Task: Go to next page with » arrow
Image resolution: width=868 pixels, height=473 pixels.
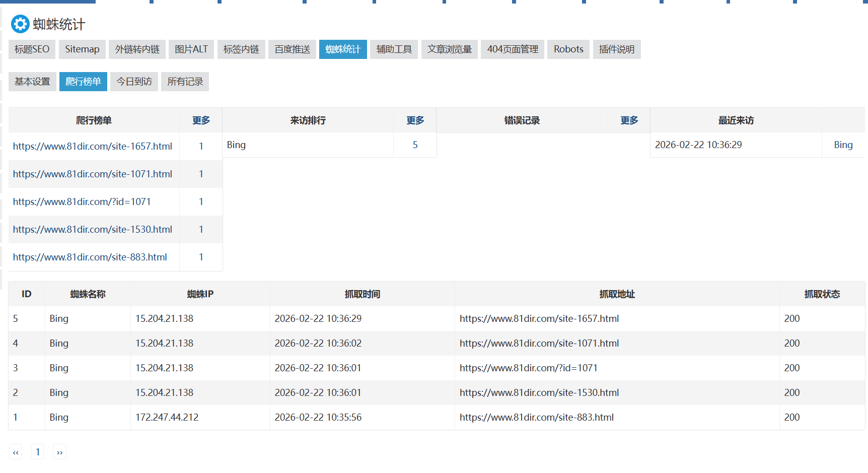Action: (x=59, y=452)
